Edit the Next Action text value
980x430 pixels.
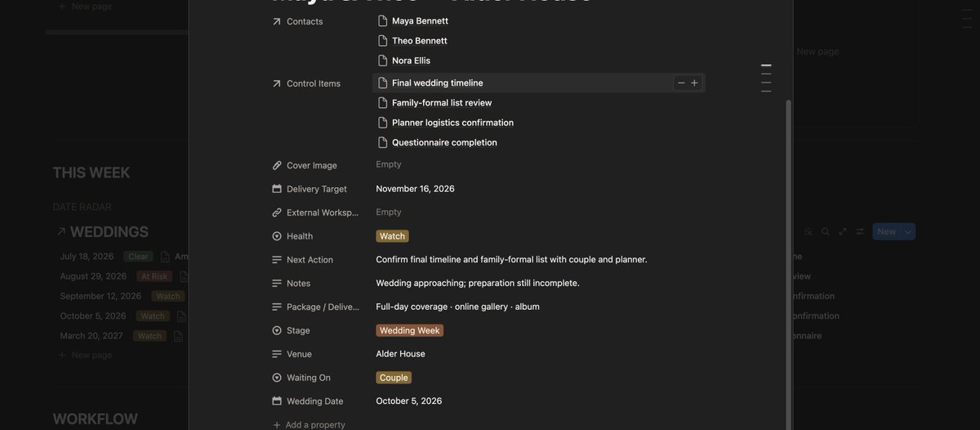click(x=511, y=260)
